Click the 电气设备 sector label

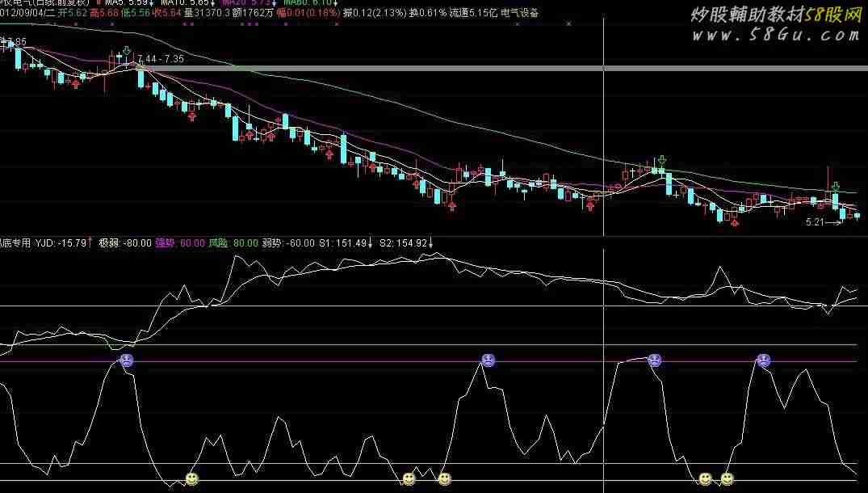pyautogui.click(x=519, y=13)
